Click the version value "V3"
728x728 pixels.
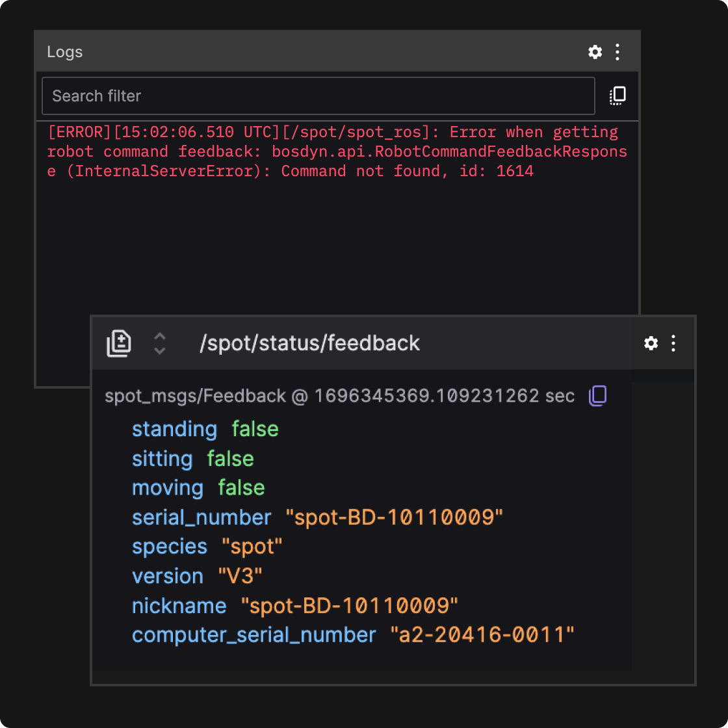(x=240, y=577)
